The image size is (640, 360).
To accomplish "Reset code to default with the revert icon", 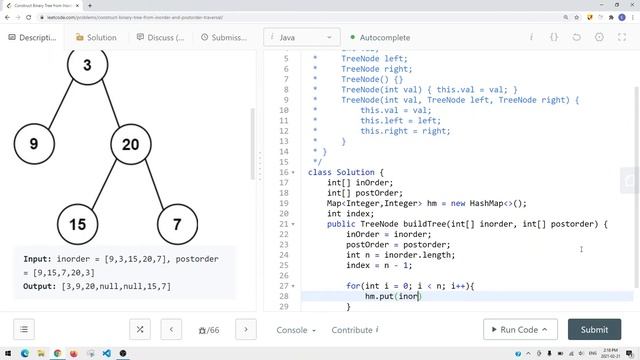I will point(576,37).
